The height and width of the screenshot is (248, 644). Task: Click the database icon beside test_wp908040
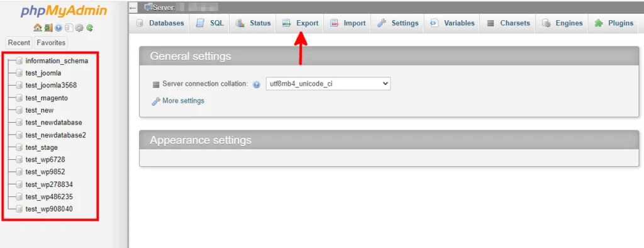19,209
